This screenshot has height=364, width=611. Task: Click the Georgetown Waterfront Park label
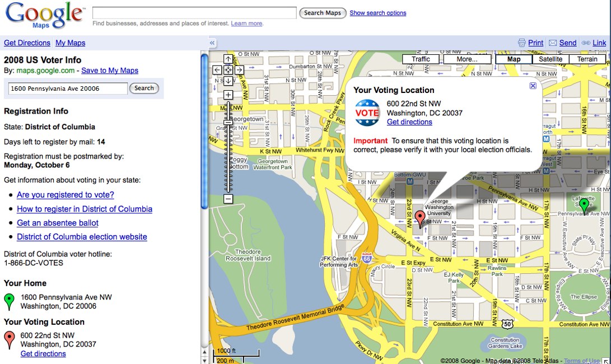[272, 164]
